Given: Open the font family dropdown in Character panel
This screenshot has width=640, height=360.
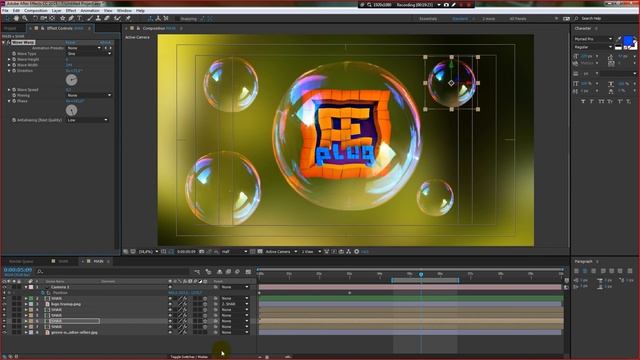Looking at the screenshot, I should pyautogui.click(x=593, y=39).
